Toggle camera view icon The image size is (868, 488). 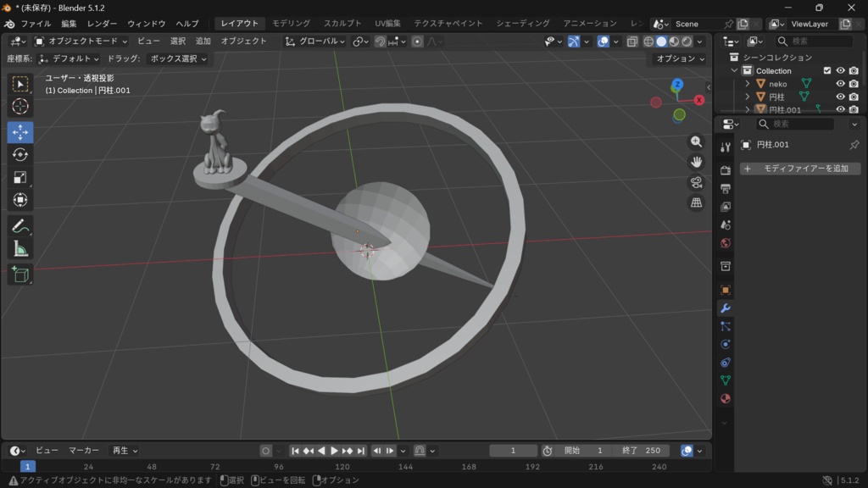(696, 182)
